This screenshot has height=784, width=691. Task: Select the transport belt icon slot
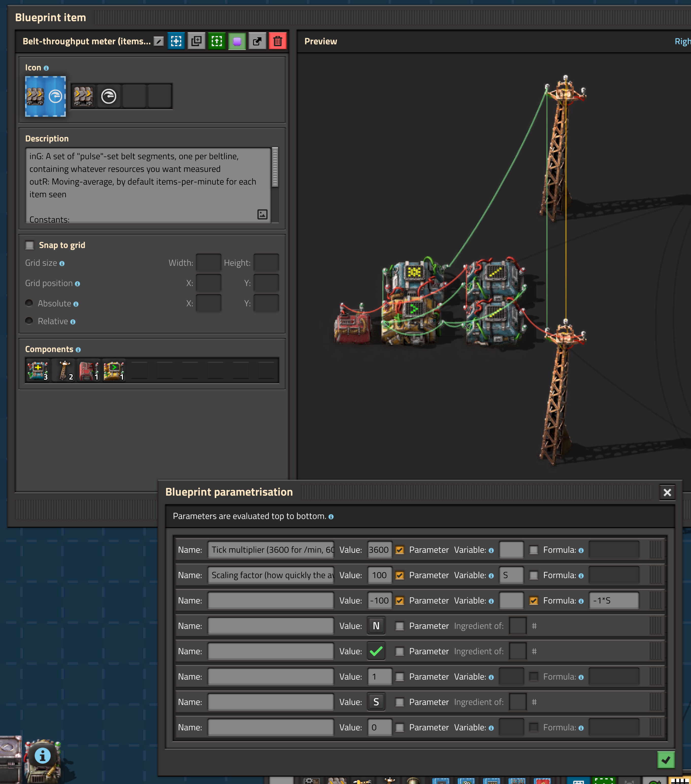[x=83, y=96]
